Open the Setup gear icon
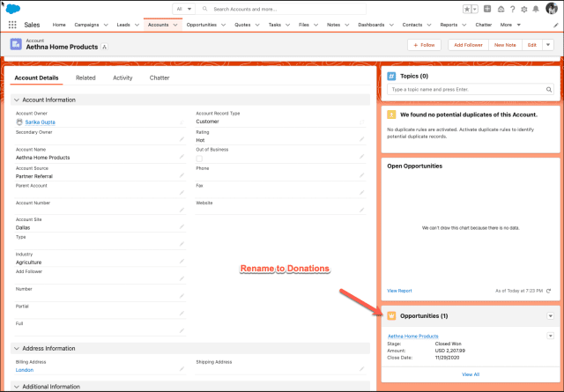 click(x=525, y=9)
